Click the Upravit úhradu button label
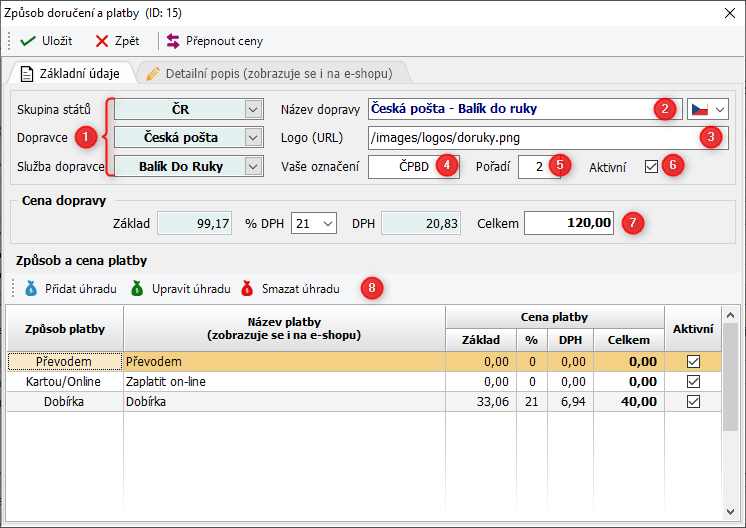Viewport: 746px width, 528px height. click(191, 289)
